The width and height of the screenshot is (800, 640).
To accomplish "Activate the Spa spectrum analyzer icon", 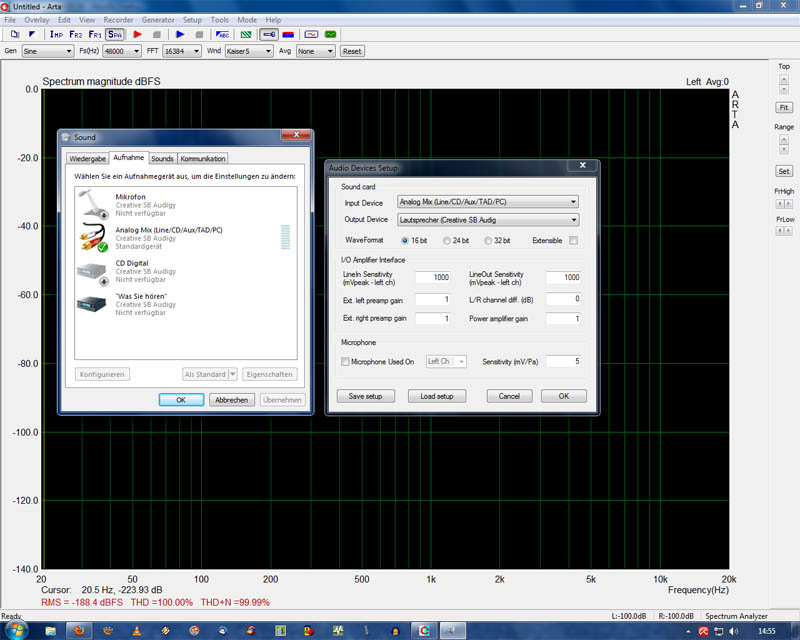I will pos(115,34).
